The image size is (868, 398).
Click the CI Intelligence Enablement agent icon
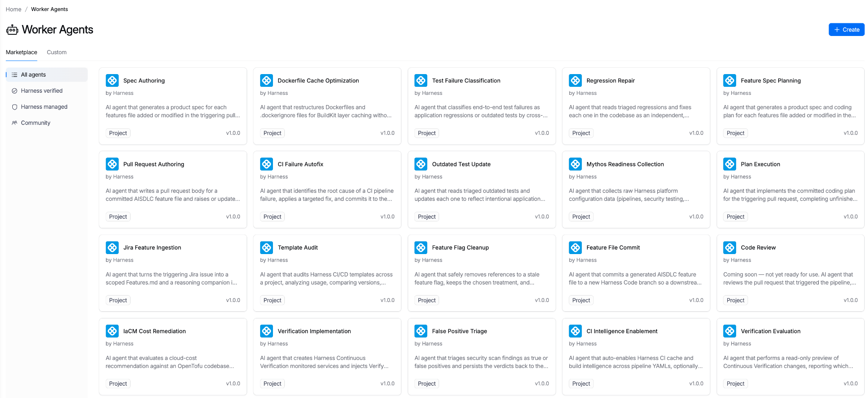[576, 331]
